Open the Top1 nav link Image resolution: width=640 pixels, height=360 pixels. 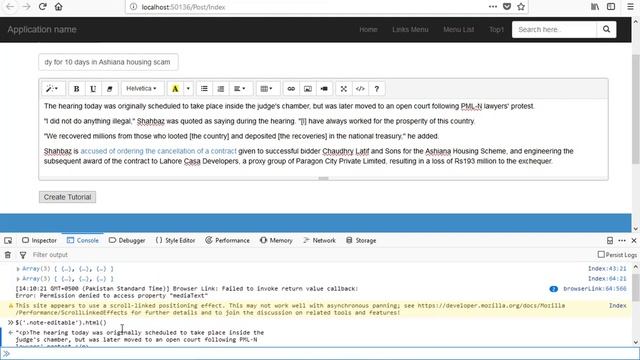coord(496,29)
